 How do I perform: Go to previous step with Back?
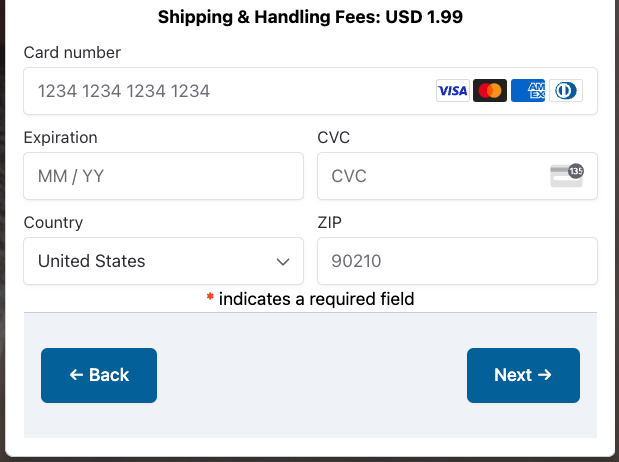pyautogui.click(x=99, y=375)
